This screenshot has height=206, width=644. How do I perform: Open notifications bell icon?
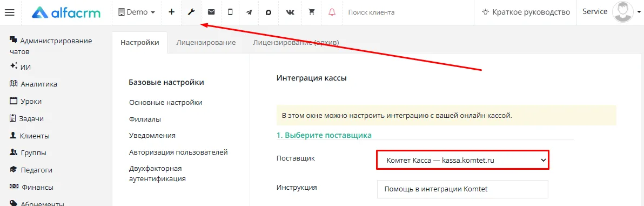pyautogui.click(x=332, y=12)
